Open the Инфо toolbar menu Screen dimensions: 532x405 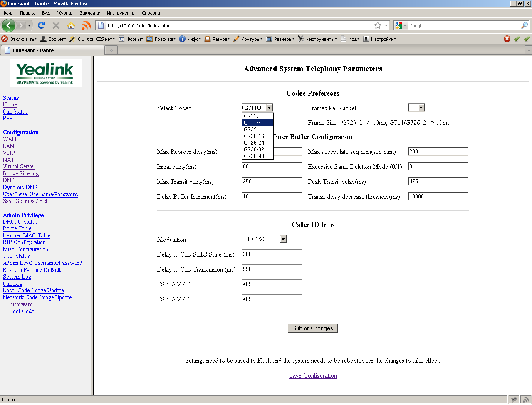(x=190, y=39)
